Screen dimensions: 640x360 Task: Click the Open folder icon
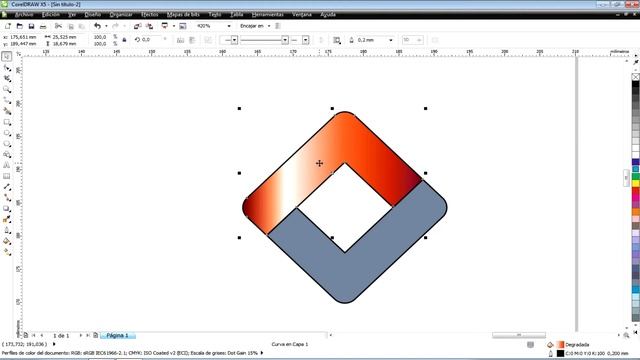click(x=20, y=26)
